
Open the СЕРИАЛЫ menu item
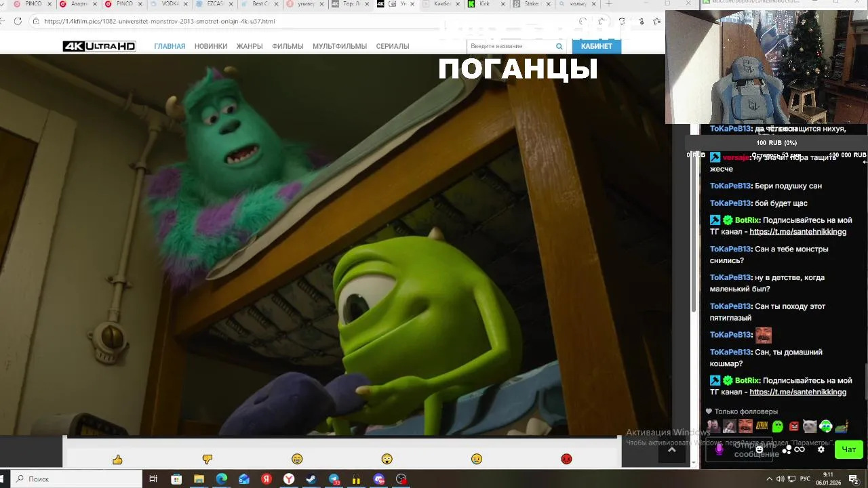click(393, 46)
